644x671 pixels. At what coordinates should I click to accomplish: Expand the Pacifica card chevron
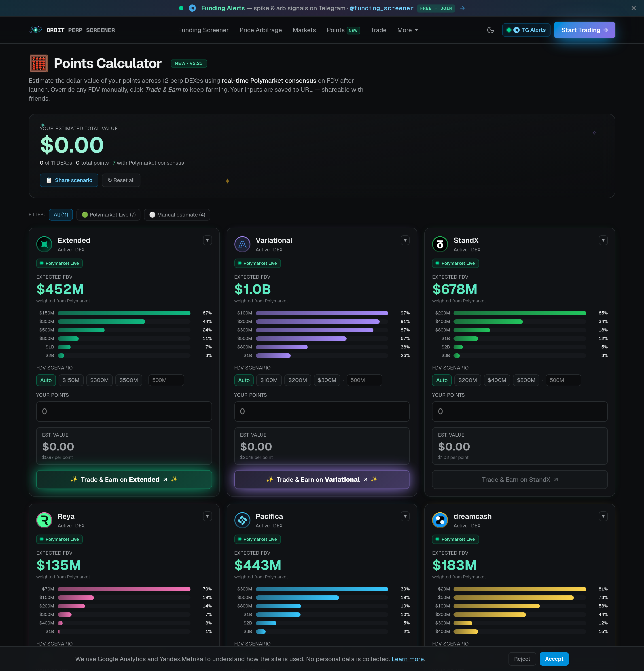(405, 516)
